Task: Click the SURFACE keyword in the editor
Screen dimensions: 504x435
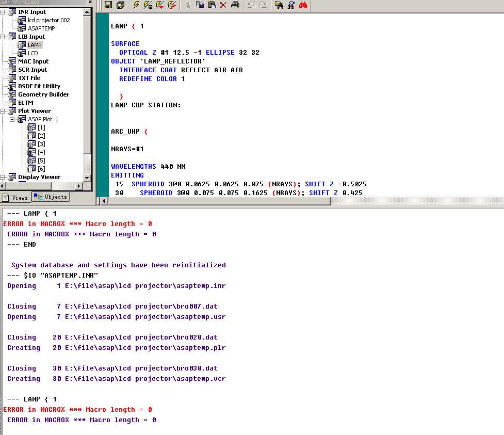Action: [x=125, y=44]
